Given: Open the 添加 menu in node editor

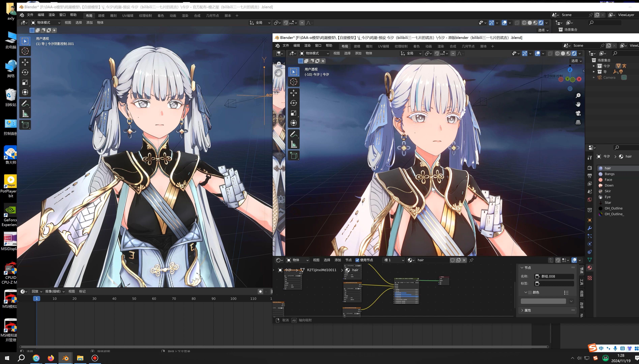Looking at the screenshot, I should 338,260.
